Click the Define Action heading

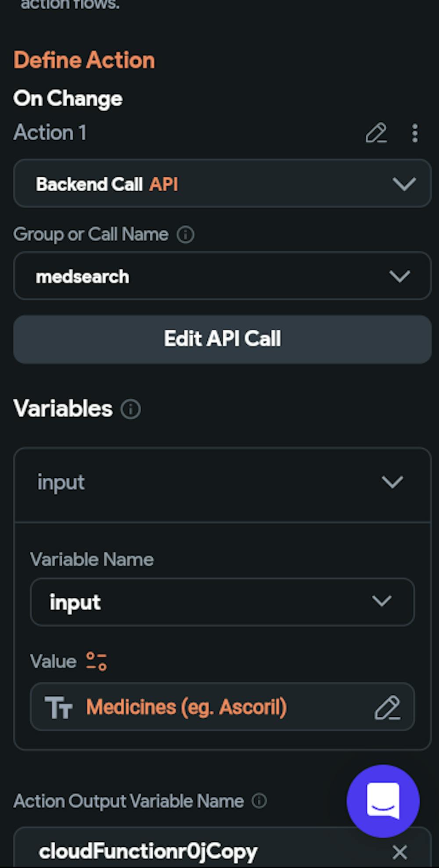pyautogui.click(x=84, y=60)
